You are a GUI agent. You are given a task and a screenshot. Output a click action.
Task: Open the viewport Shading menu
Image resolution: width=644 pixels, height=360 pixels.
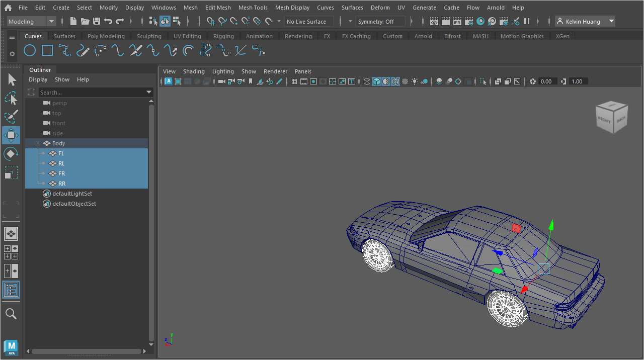tap(194, 71)
